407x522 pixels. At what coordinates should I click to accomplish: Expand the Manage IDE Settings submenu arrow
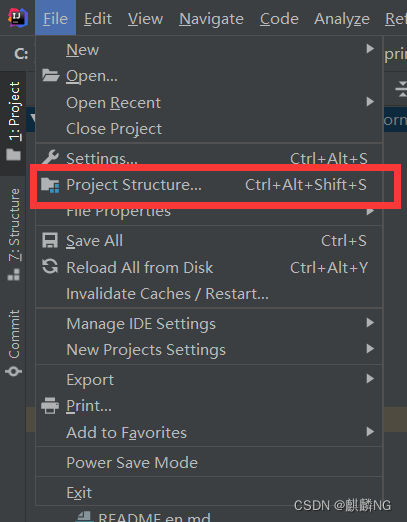pyautogui.click(x=370, y=323)
